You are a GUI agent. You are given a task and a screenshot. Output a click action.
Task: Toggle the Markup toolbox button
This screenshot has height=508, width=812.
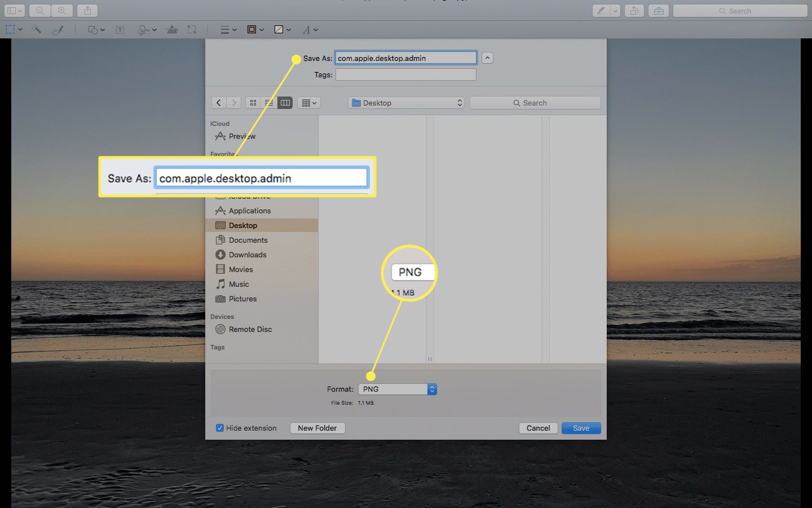659,11
